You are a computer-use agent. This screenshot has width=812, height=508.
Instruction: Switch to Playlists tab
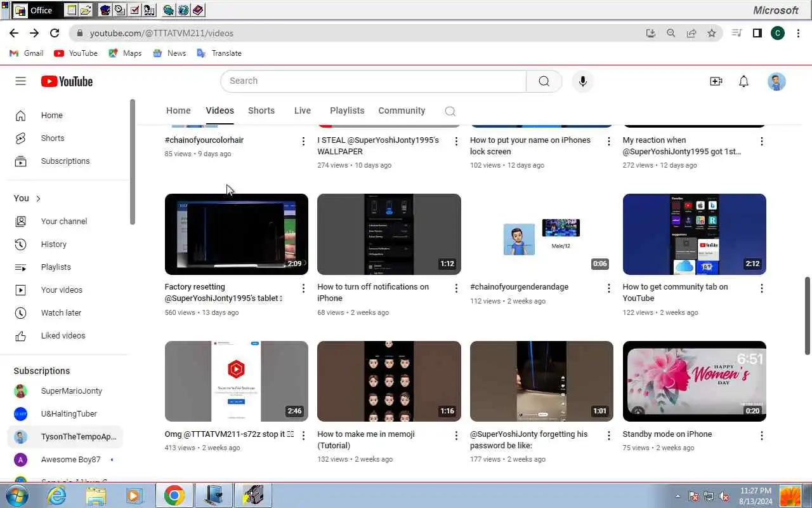pos(347,110)
